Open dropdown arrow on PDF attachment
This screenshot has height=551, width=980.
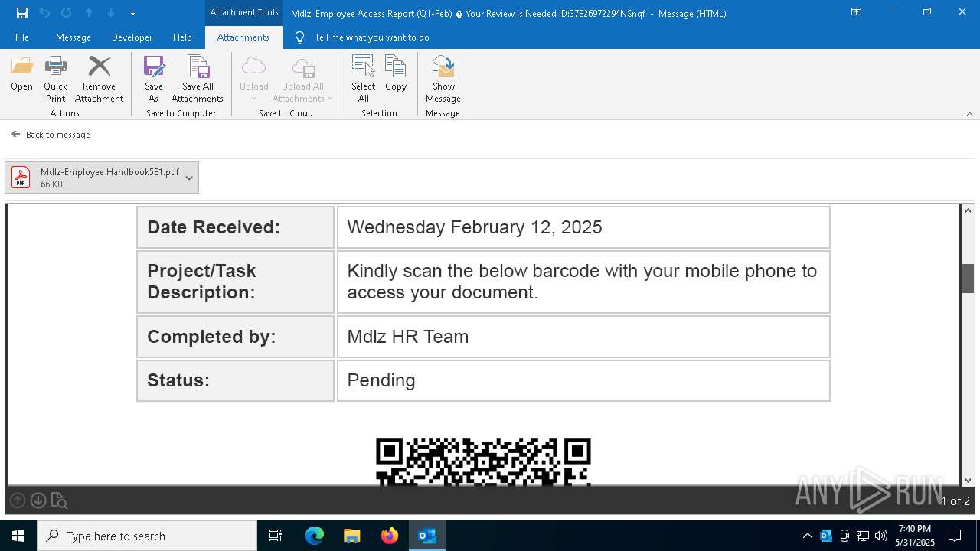(x=189, y=178)
